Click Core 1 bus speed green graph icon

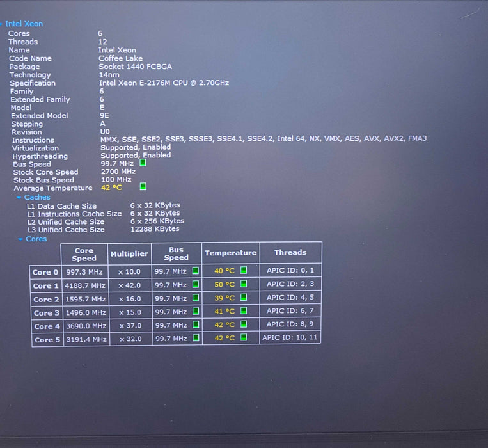[196, 284]
